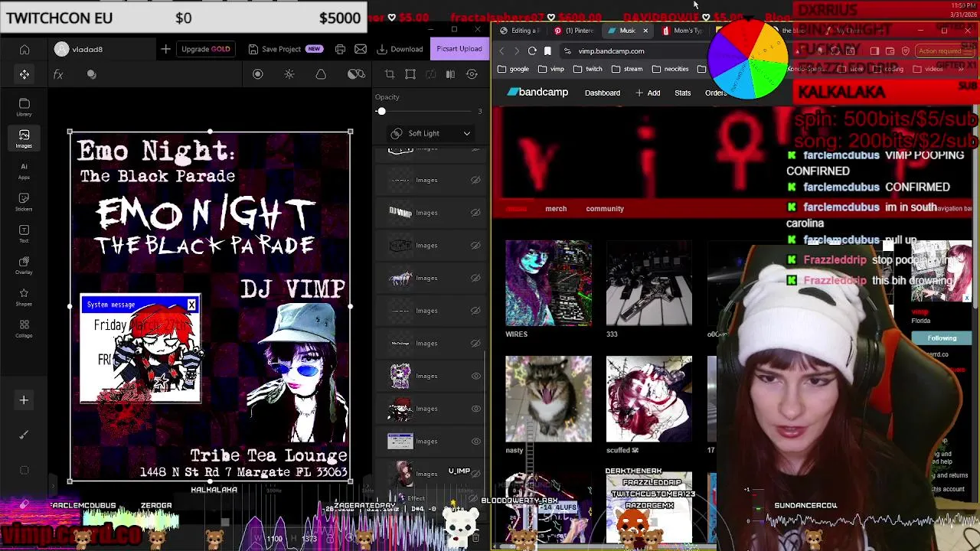Open the Shapes sidebar tool
This screenshot has width=980, height=551.
pos(24,297)
